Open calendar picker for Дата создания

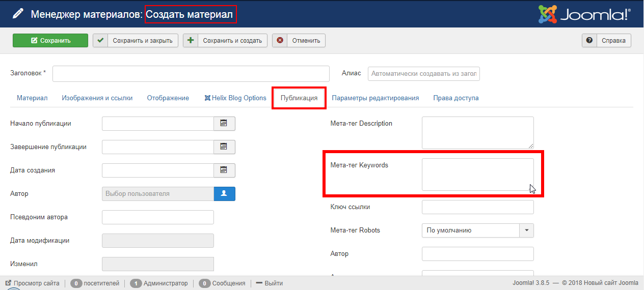[x=224, y=170]
